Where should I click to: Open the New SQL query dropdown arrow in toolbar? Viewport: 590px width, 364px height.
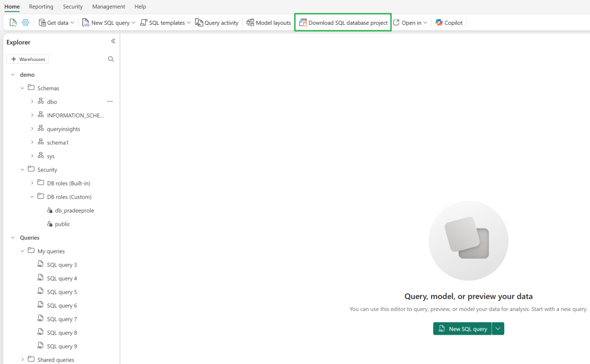(x=133, y=22)
